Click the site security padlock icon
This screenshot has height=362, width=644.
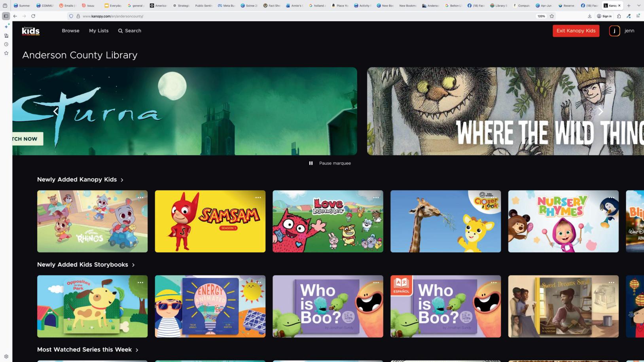[x=78, y=16]
